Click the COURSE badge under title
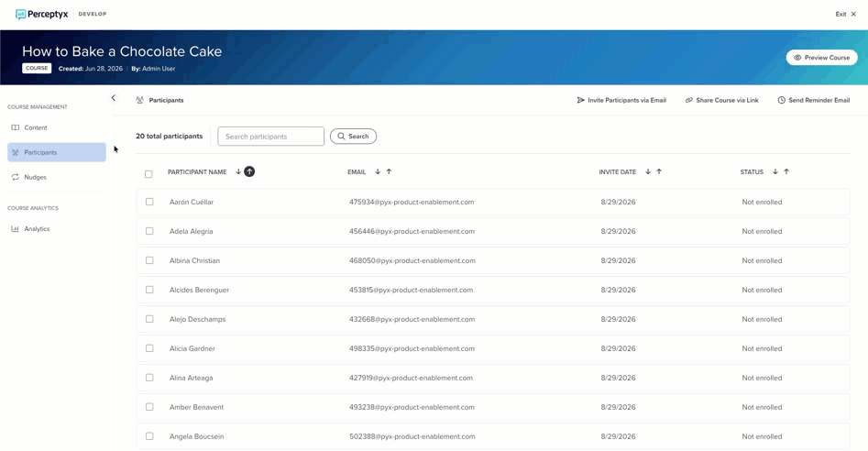 [37, 68]
